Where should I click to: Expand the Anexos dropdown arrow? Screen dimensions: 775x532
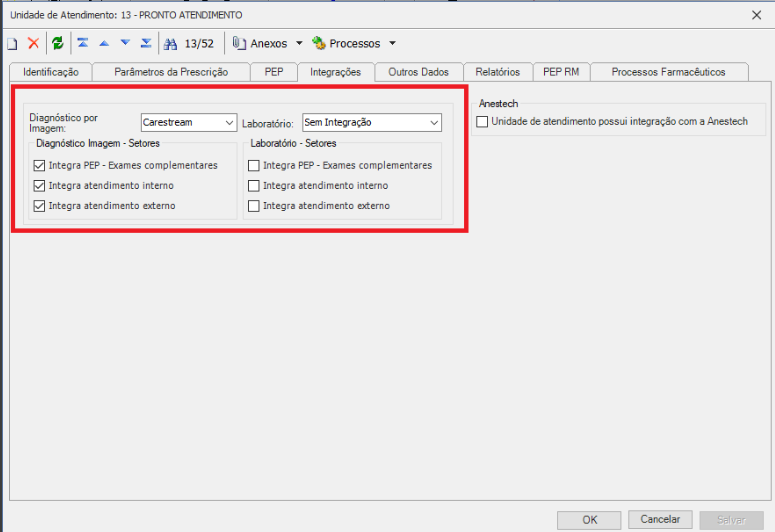tap(299, 44)
